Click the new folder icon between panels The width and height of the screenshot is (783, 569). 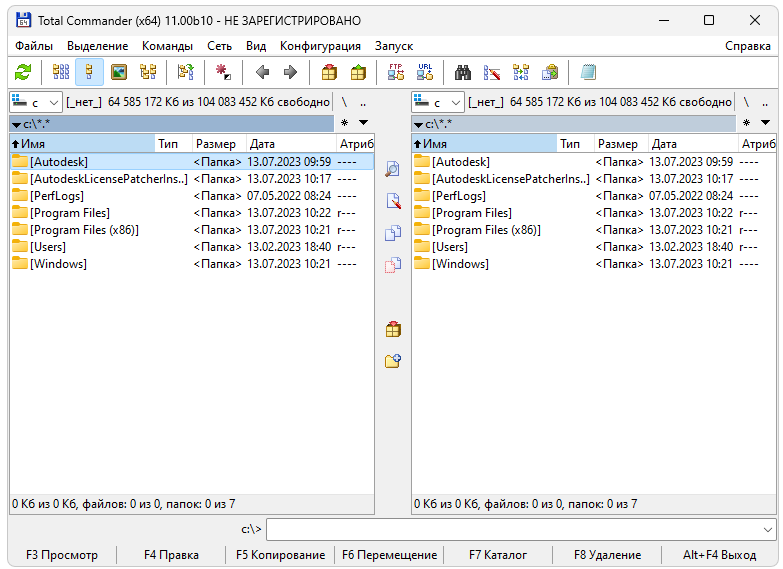[393, 361]
